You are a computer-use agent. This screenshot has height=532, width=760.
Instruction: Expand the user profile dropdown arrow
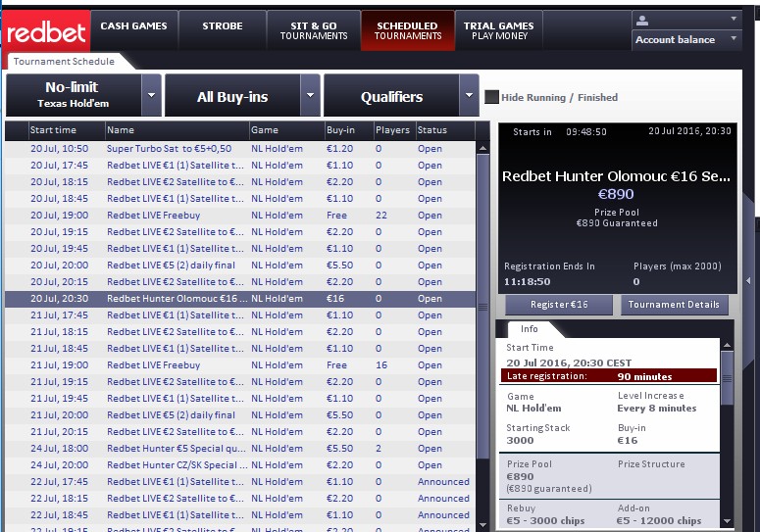pyautogui.click(x=734, y=19)
